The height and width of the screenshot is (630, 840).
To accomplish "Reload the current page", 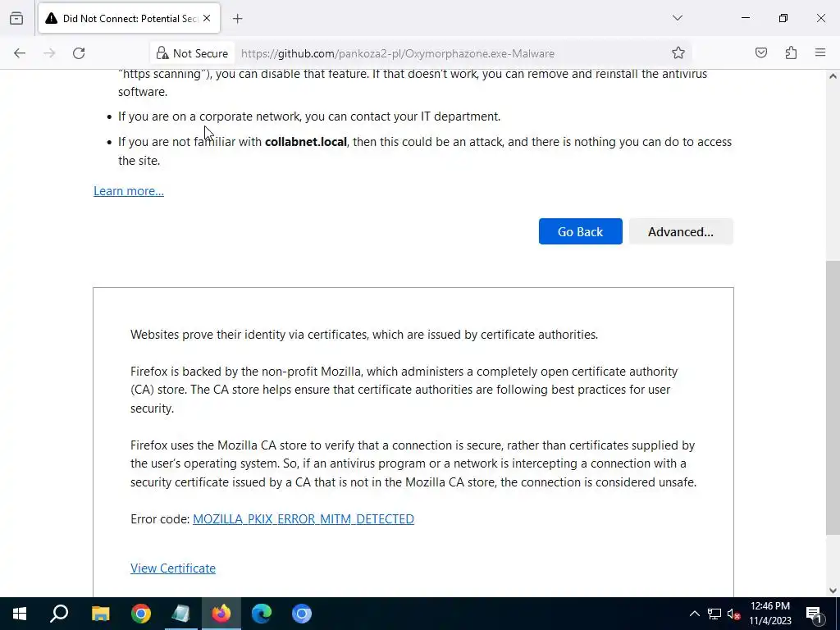I will coord(79,53).
